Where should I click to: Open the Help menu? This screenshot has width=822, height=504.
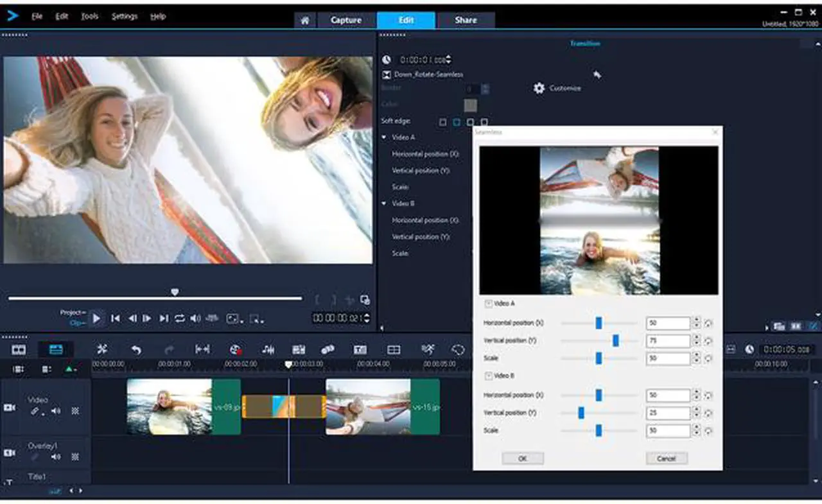[x=157, y=17]
